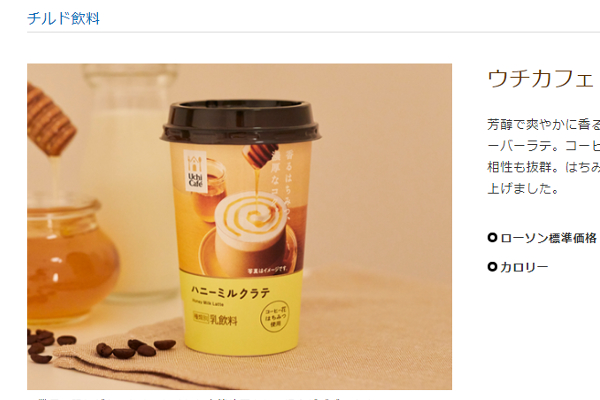Click the Uchi Café logo on the cup
Viewport: 600px width, 400px height.
coord(196,171)
